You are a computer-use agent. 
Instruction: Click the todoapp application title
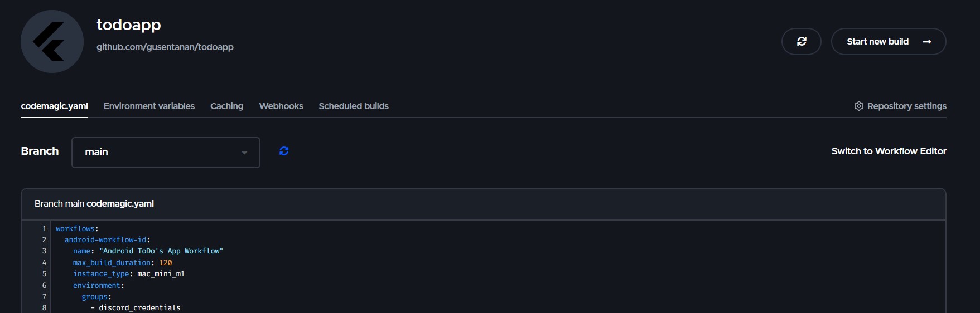(129, 25)
